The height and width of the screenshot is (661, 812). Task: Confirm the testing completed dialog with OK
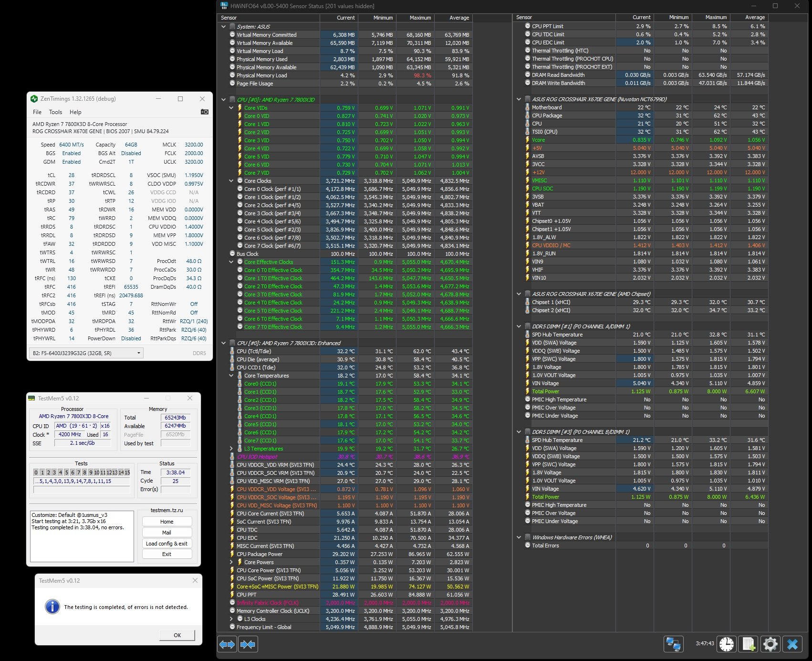[x=177, y=635]
